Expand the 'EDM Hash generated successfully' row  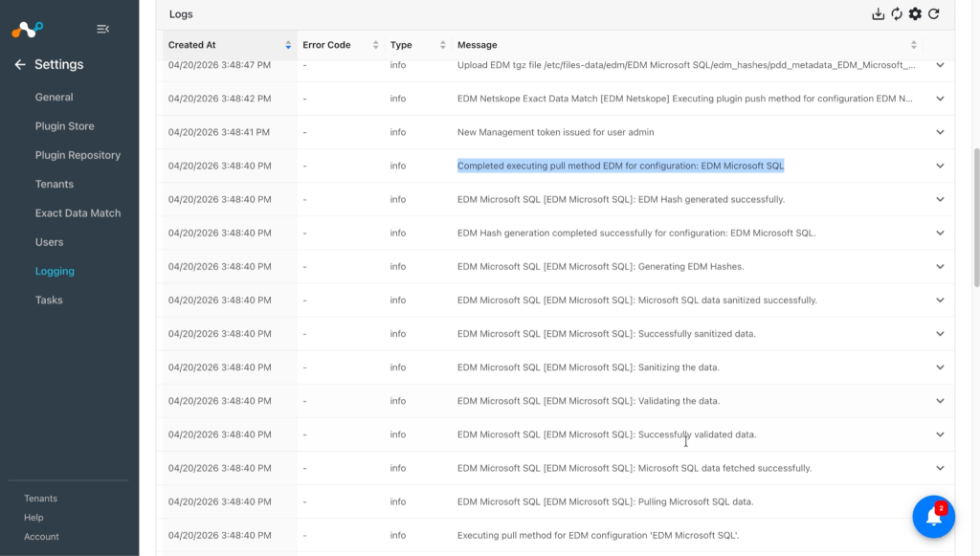(x=940, y=199)
